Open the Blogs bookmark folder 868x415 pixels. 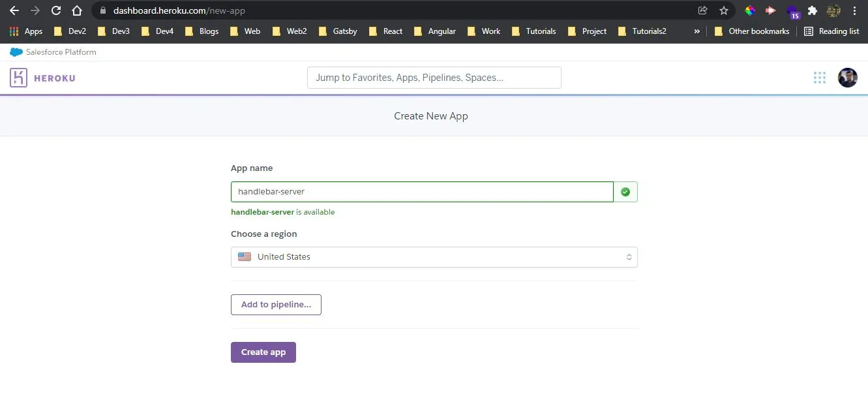click(202, 31)
